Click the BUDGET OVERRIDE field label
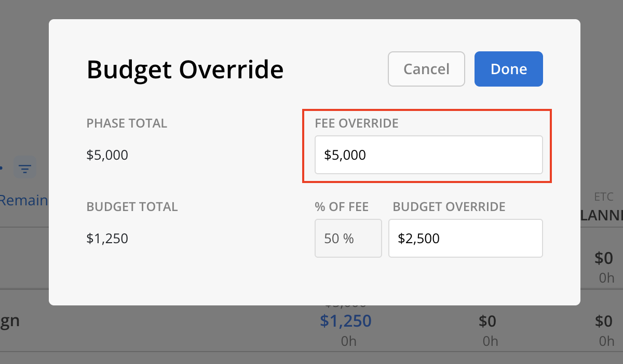623x364 pixels. [449, 207]
